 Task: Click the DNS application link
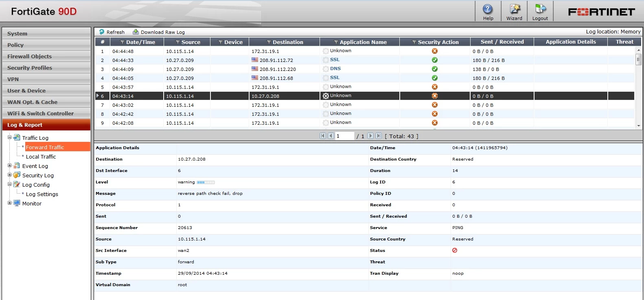pyautogui.click(x=335, y=68)
